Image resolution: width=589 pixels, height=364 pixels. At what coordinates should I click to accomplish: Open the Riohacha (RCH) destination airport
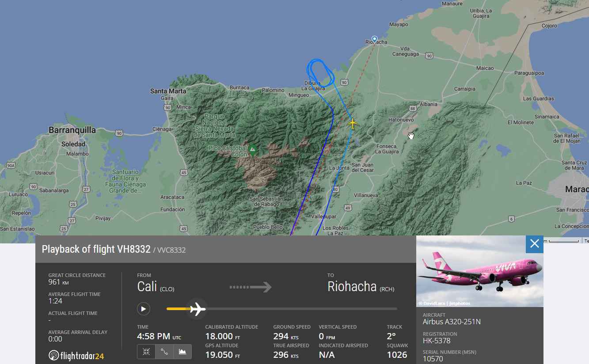click(x=361, y=286)
